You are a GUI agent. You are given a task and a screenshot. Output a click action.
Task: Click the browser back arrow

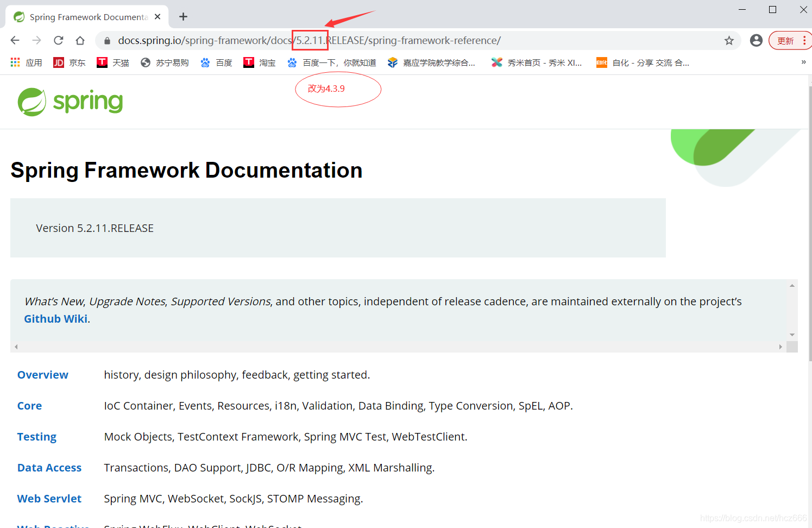[x=15, y=40]
